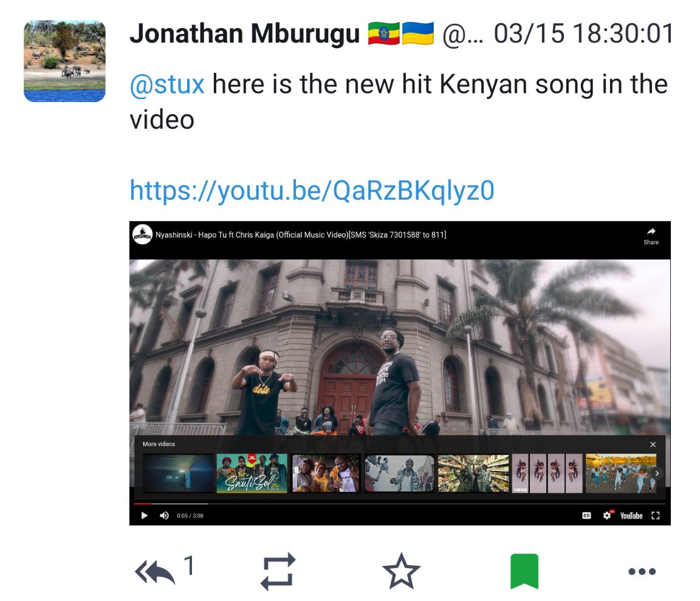Viewport: 700px width, 601px height.
Task: Boost this post with the repeat icon
Action: [278, 571]
